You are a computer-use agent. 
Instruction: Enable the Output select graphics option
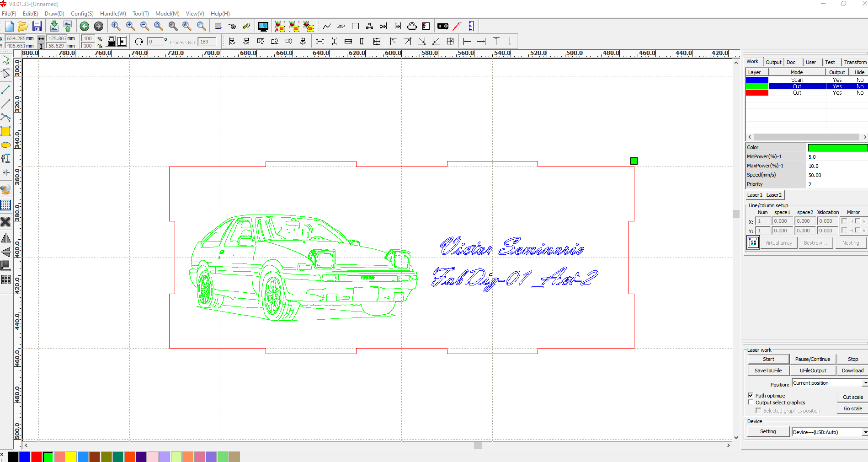(751, 403)
